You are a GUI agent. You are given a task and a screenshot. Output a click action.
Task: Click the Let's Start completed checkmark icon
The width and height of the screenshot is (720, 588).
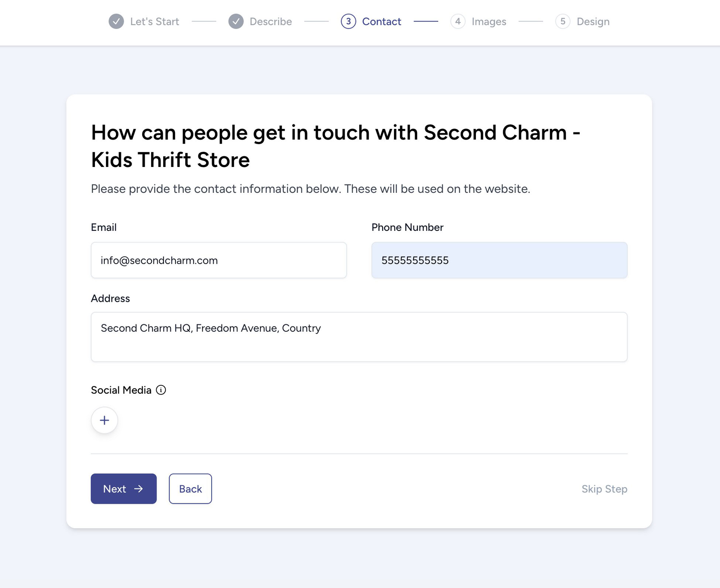point(116,21)
